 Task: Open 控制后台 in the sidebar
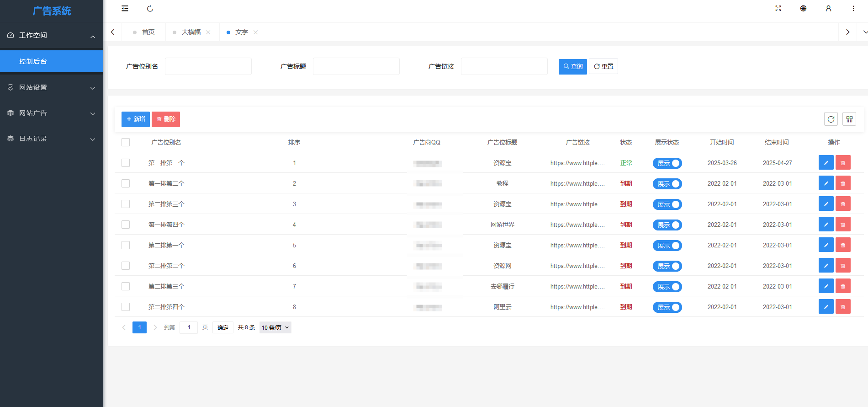(52, 61)
